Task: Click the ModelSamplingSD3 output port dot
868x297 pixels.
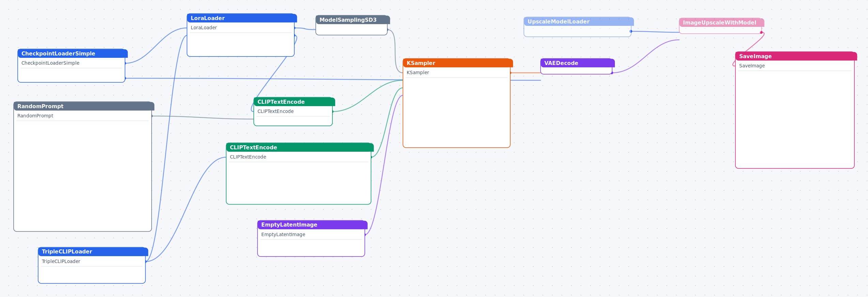Action: (x=387, y=30)
